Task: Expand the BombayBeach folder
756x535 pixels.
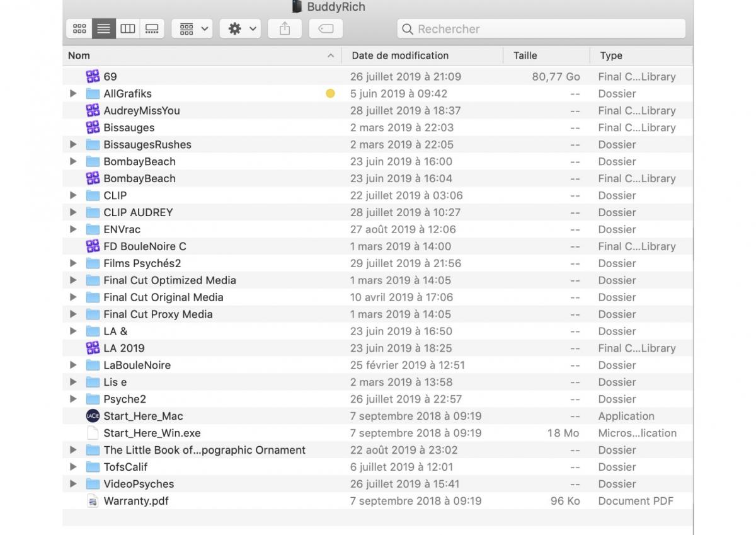Action: (73, 161)
